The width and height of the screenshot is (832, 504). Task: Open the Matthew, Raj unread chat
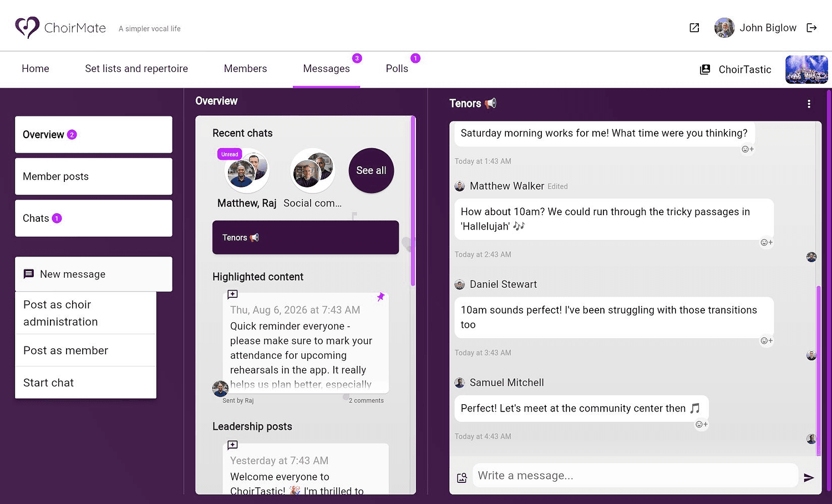point(247,171)
